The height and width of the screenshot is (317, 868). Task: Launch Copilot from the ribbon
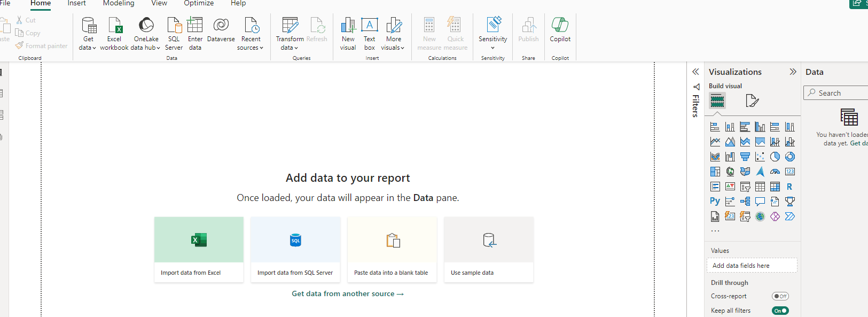[560, 30]
